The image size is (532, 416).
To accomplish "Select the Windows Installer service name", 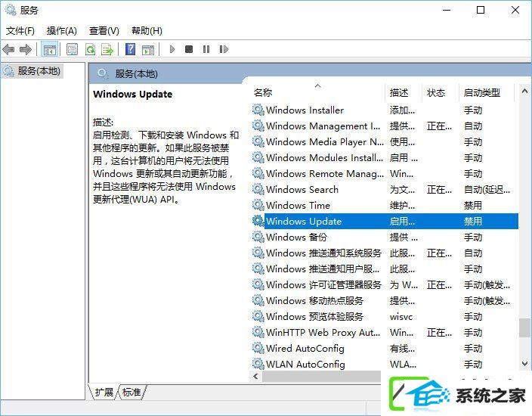I will tap(305, 110).
